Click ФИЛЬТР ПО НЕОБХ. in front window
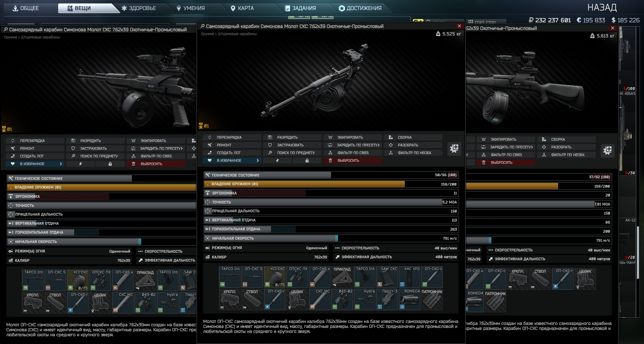Screen dimensions: 644x344 coord(413,153)
